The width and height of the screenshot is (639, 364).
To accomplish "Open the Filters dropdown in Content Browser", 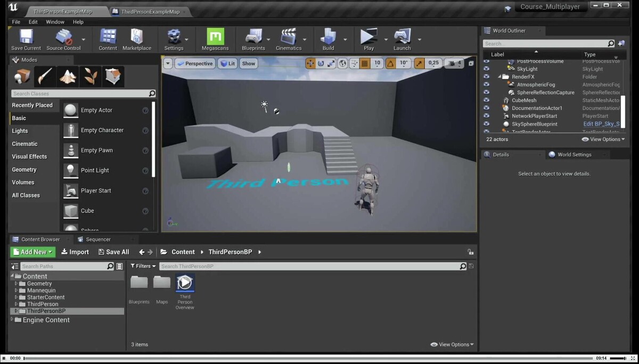I will click(143, 266).
